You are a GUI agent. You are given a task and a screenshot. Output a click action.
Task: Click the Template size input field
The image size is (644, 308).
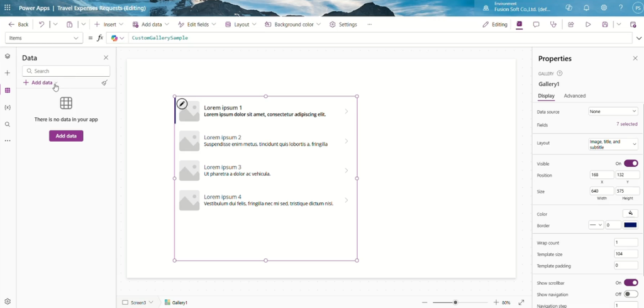[x=626, y=254]
